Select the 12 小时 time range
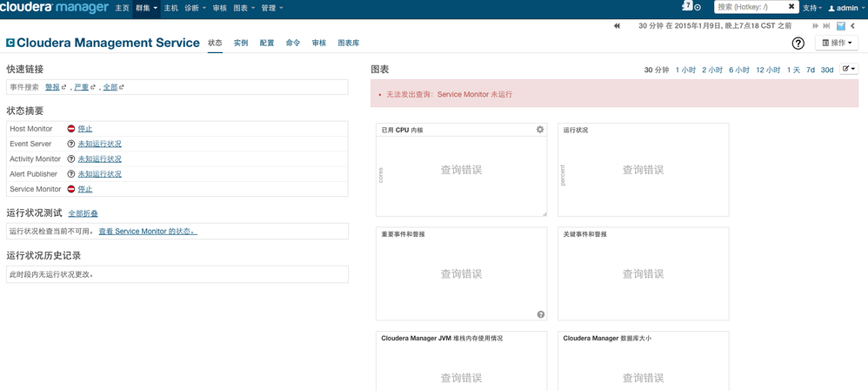This screenshot has width=868, height=391. (768, 70)
